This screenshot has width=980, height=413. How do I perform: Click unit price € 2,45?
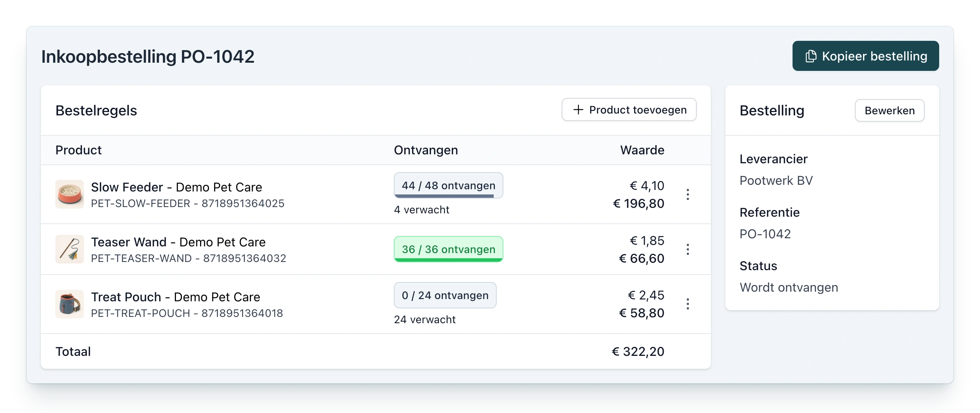646,295
